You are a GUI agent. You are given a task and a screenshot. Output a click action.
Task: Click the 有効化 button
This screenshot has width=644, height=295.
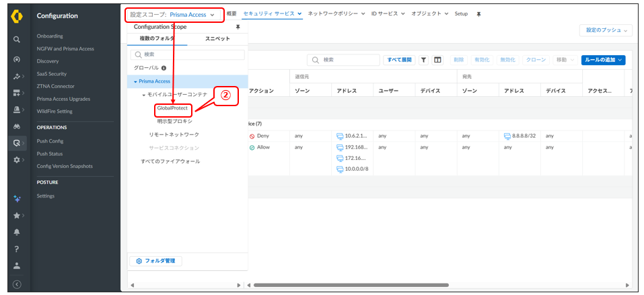click(x=482, y=60)
